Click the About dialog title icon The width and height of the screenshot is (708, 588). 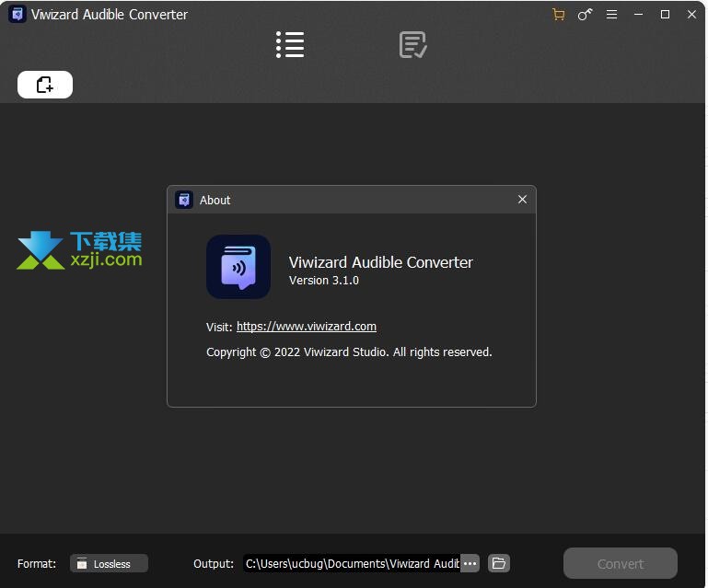(184, 200)
